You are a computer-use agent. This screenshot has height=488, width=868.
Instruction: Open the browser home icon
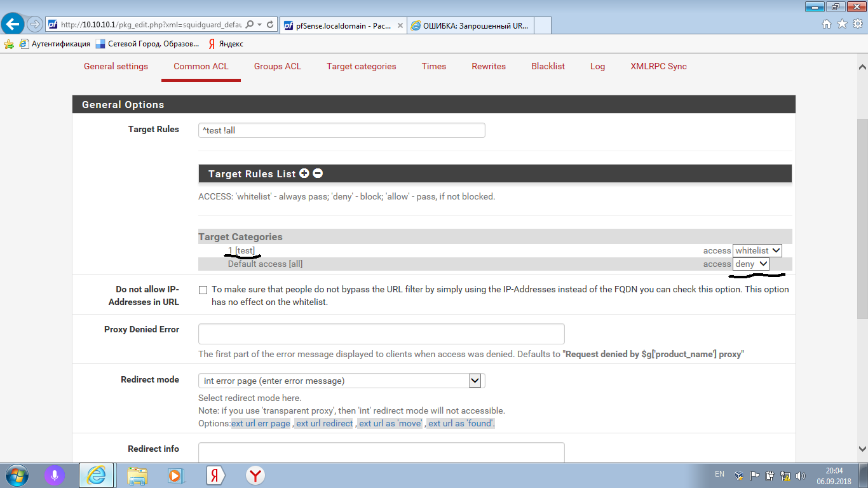point(827,24)
